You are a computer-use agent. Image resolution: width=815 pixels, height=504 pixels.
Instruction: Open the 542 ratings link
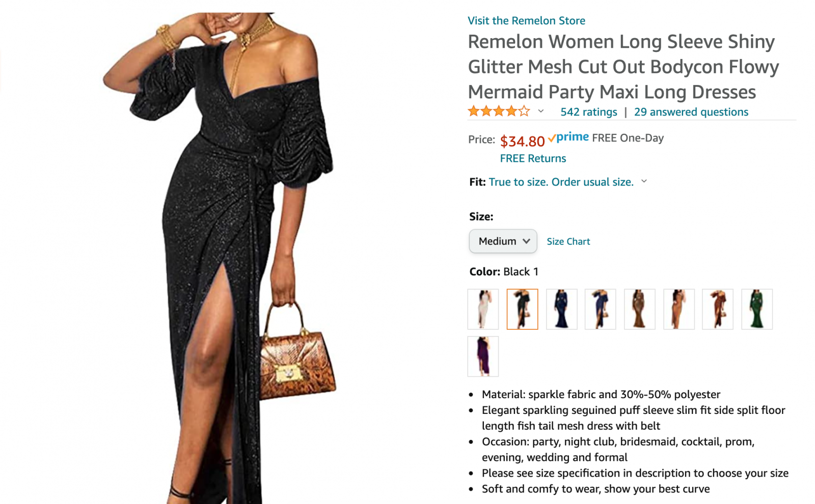click(588, 112)
